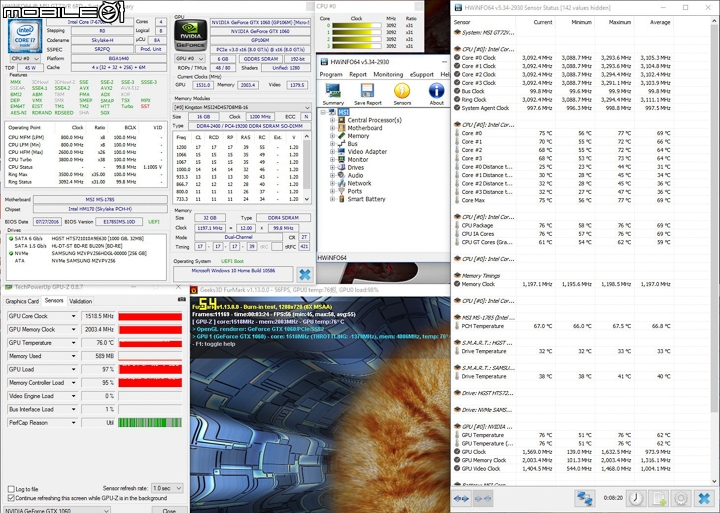Open the Program menu in HWiNFO64
This screenshot has height=513, width=720.
tap(331, 74)
